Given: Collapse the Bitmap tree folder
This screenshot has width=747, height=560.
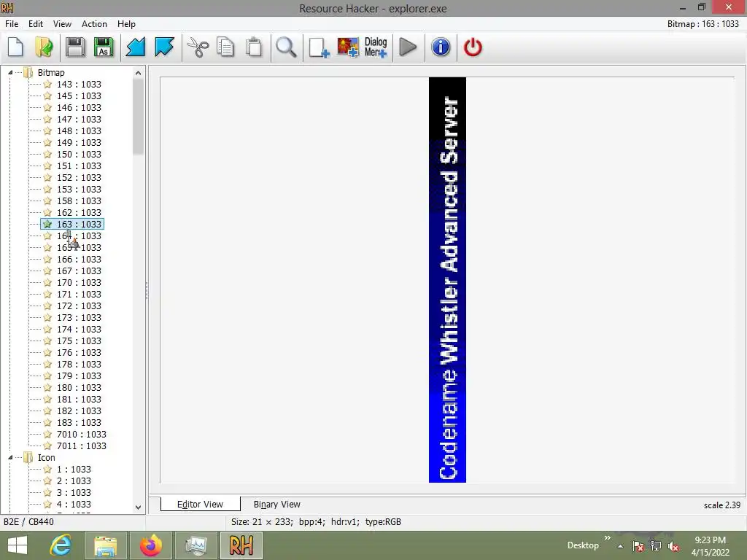Looking at the screenshot, I should coord(10,72).
